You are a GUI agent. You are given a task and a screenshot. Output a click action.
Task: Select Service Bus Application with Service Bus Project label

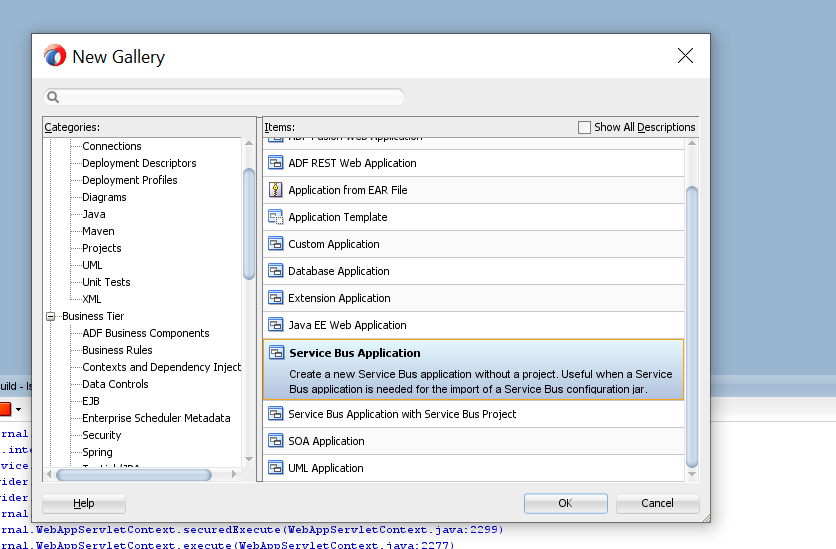[x=402, y=414]
